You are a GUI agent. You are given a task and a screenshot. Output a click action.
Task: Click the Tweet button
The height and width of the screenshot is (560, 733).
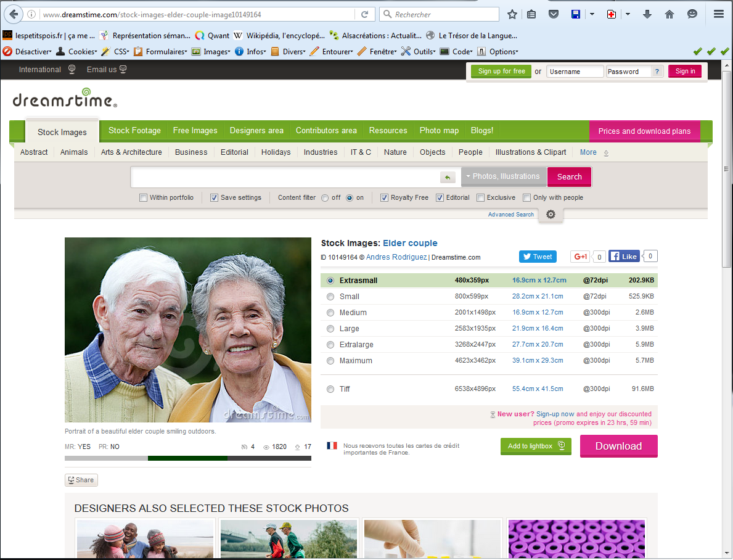(x=537, y=257)
